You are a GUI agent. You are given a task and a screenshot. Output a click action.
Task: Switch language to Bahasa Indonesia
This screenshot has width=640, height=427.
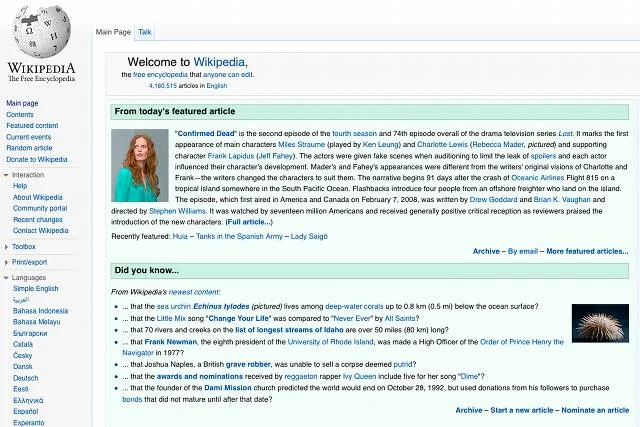click(40, 311)
